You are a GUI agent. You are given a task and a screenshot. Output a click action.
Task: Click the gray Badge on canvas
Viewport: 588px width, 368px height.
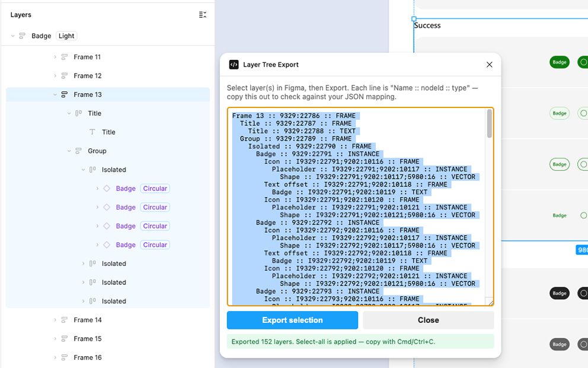(x=560, y=344)
